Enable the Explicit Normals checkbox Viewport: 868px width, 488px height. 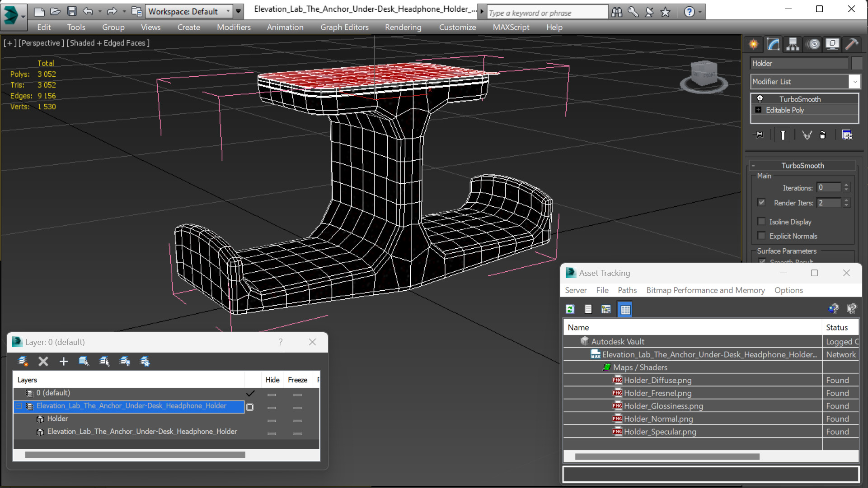pyautogui.click(x=761, y=236)
